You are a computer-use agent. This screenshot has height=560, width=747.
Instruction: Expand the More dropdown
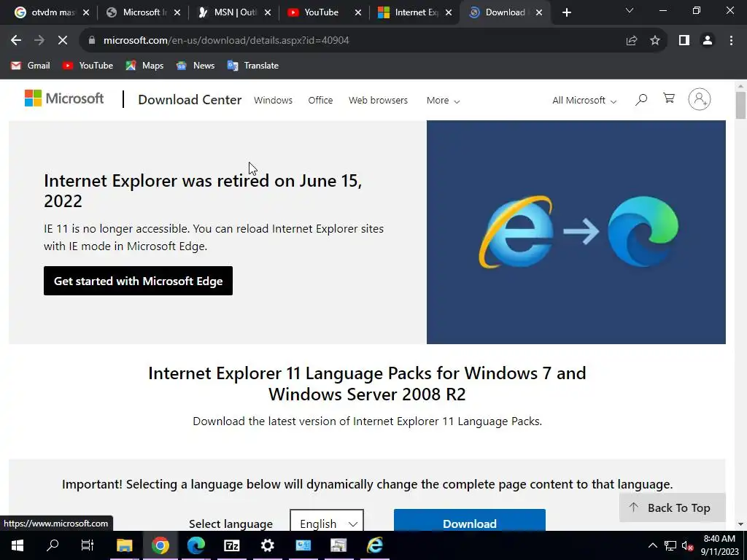[x=443, y=101]
